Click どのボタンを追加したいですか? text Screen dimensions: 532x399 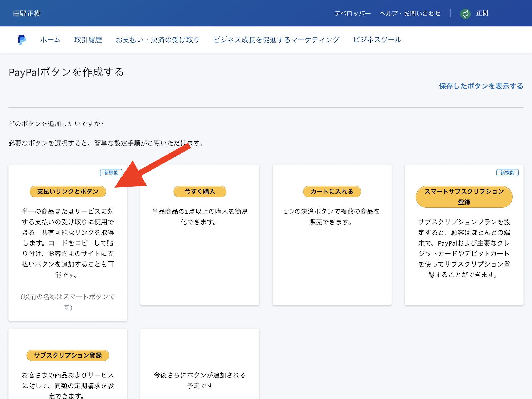56,124
